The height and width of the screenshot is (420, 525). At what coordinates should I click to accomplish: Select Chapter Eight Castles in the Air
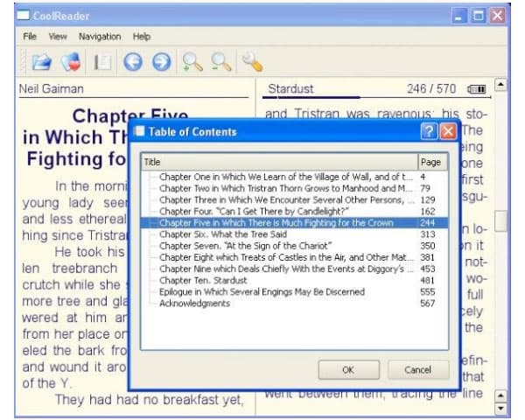tap(294, 257)
